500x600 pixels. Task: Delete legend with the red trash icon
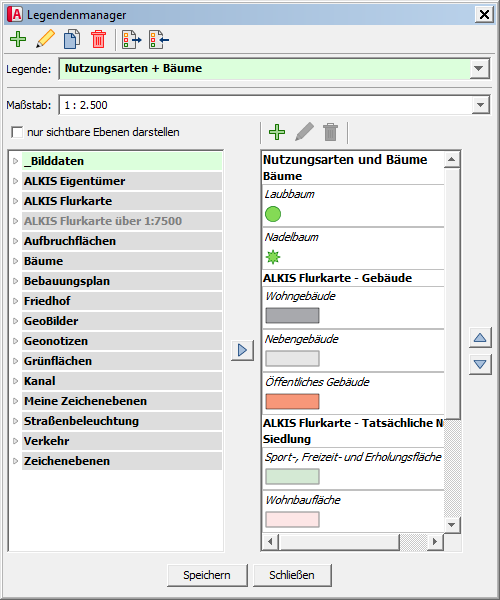(x=98, y=39)
